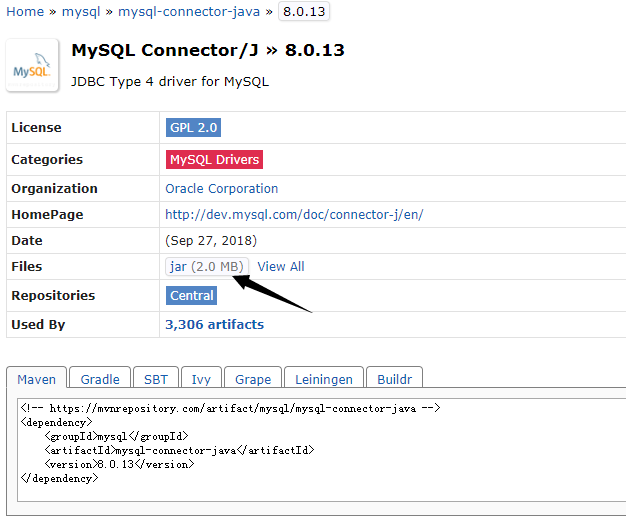Switch to the SBT tab
Viewport: 626px width, 516px height.
tap(156, 378)
